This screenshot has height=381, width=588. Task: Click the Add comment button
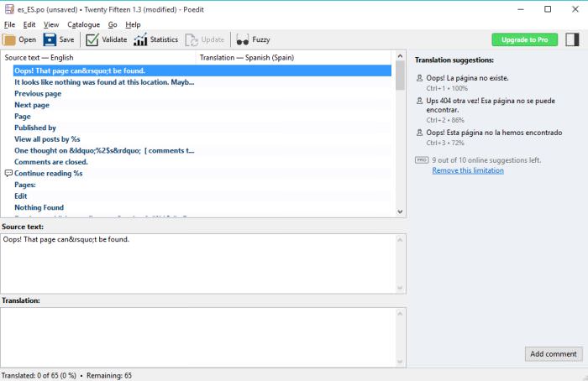click(554, 353)
